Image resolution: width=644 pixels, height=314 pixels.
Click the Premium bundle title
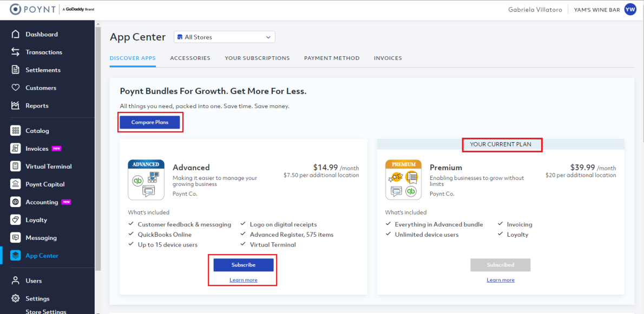pyautogui.click(x=446, y=167)
